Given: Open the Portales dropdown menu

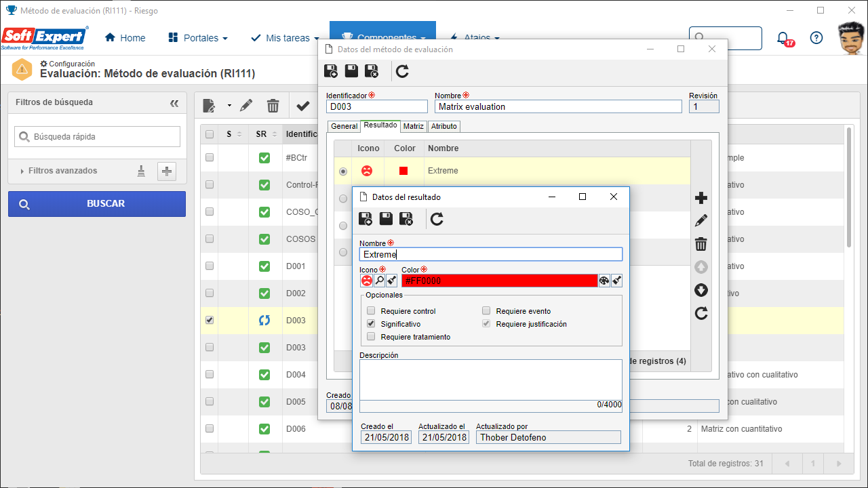Looking at the screenshot, I should pos(198,38).
